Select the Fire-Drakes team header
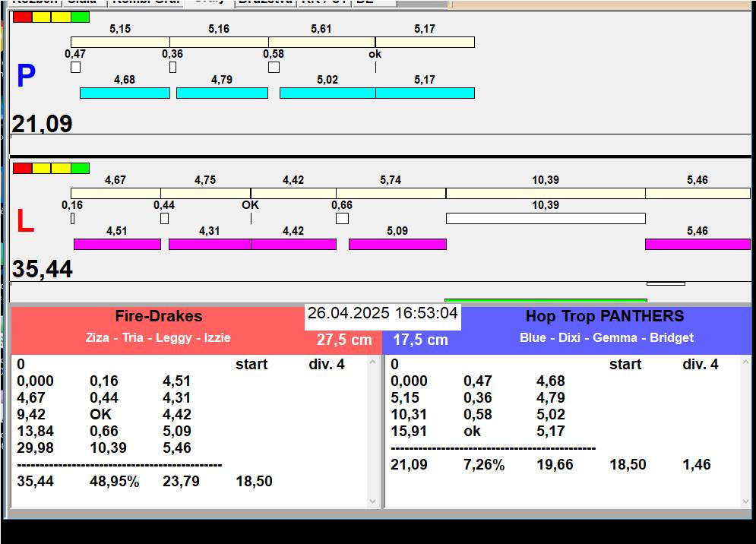The image size is (756, 544). pos(158,317)
